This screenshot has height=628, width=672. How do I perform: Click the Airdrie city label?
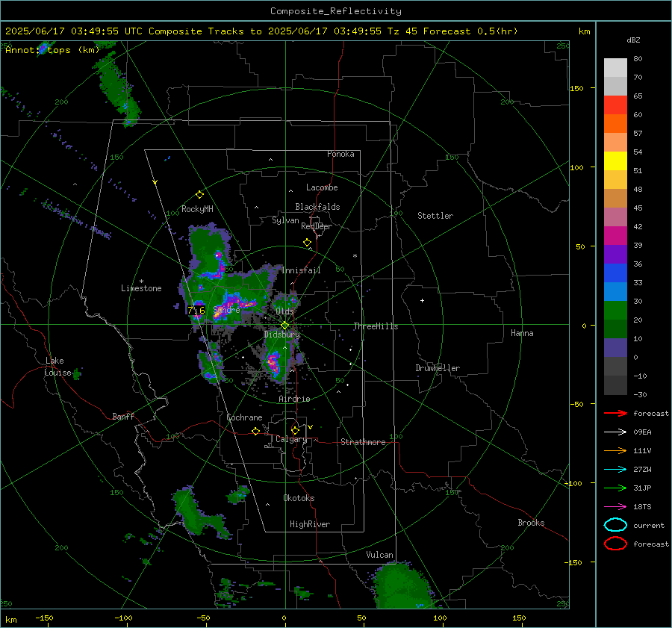click(294, 399)
